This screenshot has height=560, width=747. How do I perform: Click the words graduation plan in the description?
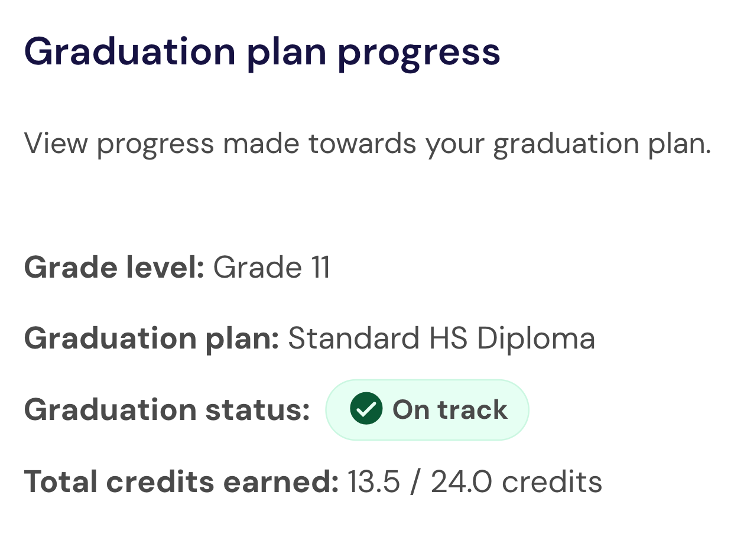pos(602,144)
